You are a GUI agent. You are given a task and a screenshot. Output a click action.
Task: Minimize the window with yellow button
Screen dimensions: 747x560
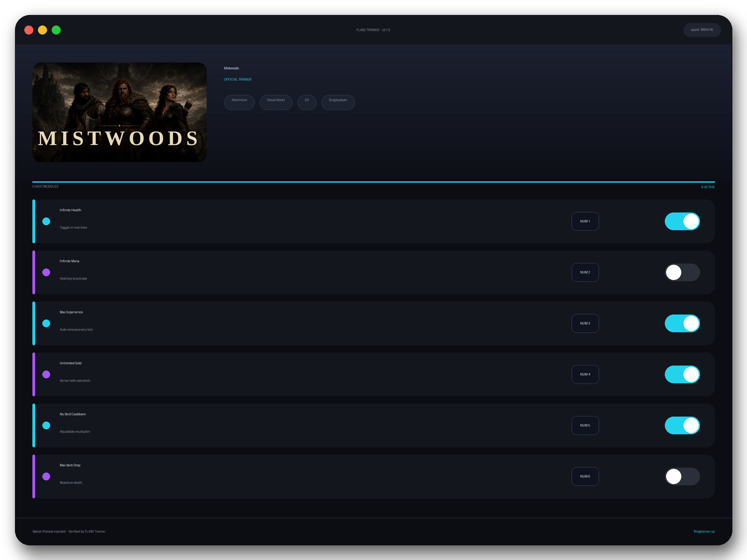coord(43,30)
